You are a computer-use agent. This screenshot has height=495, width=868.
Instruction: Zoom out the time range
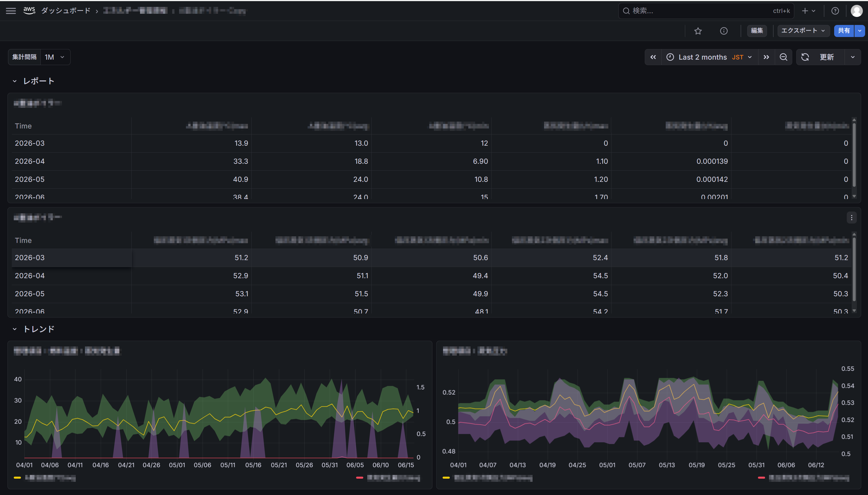[x=783, y=57]
